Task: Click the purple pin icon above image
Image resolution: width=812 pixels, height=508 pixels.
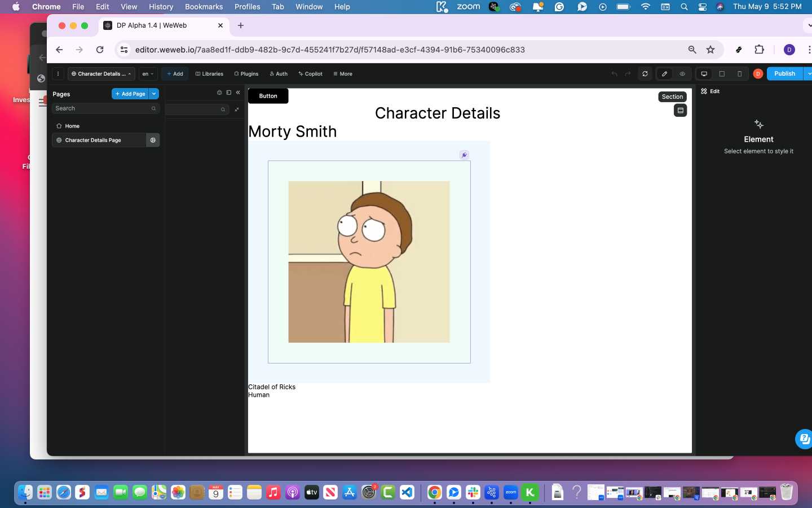Action: coord(464,155)
